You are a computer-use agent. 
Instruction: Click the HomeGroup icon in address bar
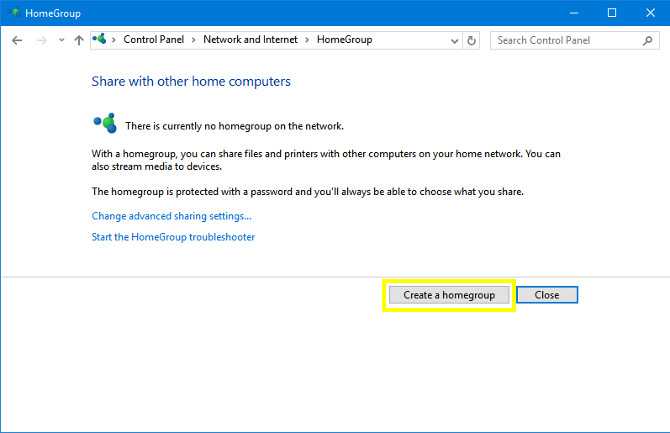pyautogui.click(x=100, y=39)
